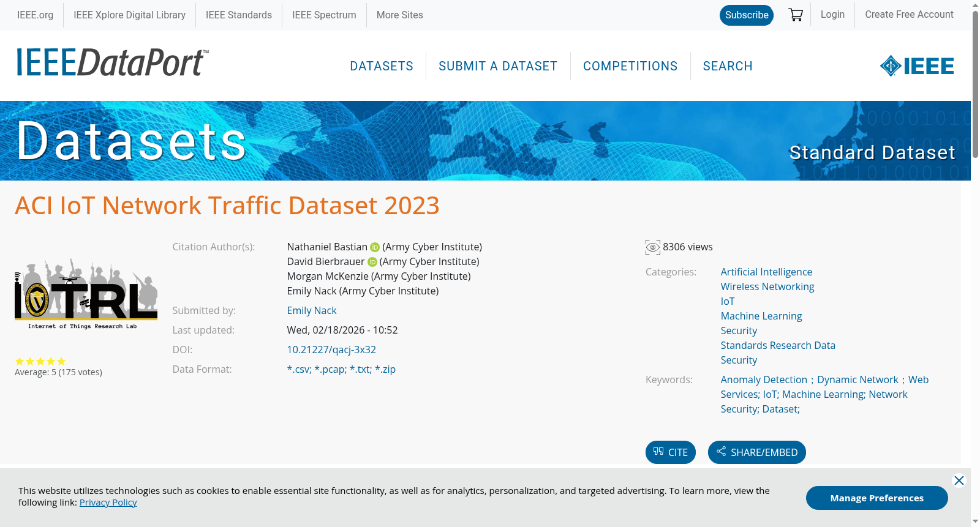Viewport: 980px width, 527px height.
Task: Open the Privacy Policy link
Action: pyautogui.click(x=108, y=503)
